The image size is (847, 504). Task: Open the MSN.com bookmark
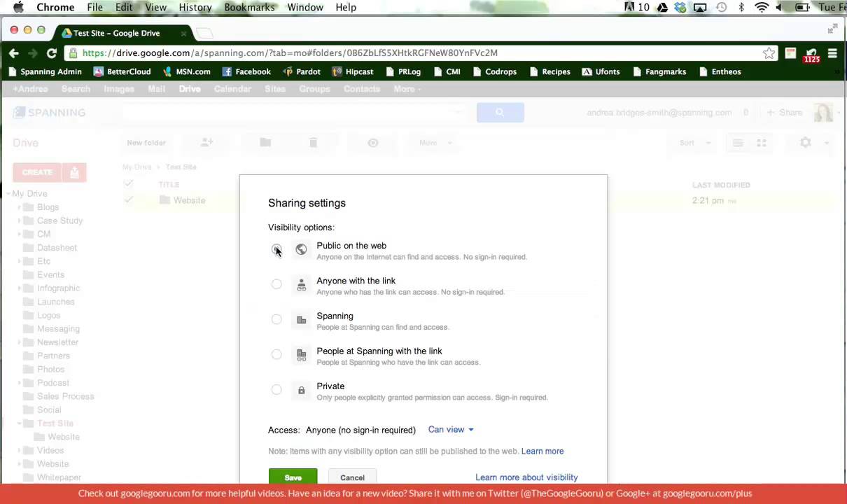click(x=186, y=71)
